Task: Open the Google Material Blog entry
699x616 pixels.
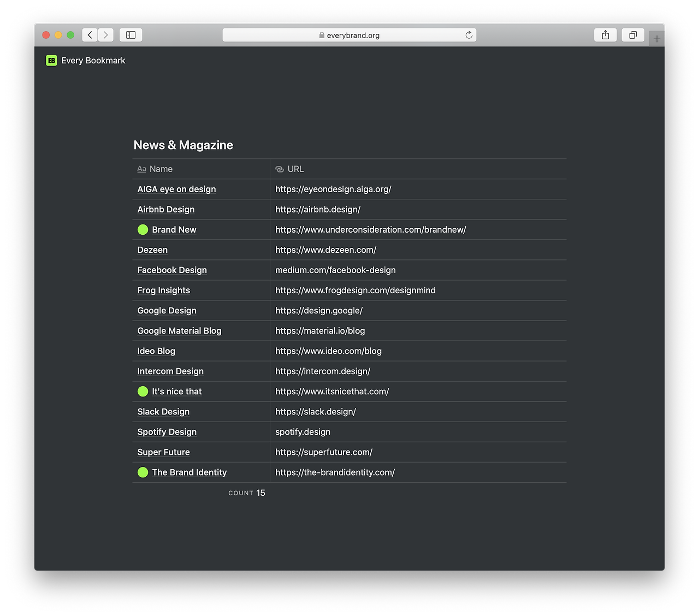Action: coord(179,331)
